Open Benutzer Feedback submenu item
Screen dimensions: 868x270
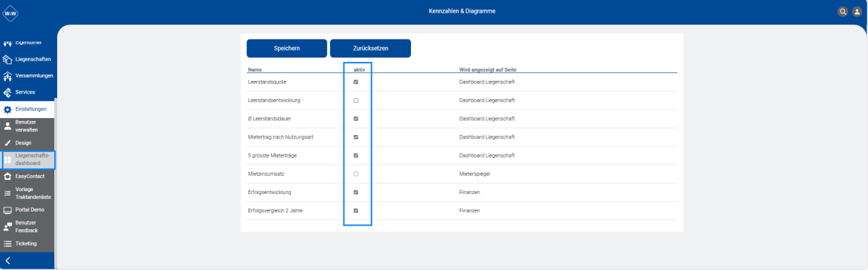pyautogui.click(x=27, y=226)
